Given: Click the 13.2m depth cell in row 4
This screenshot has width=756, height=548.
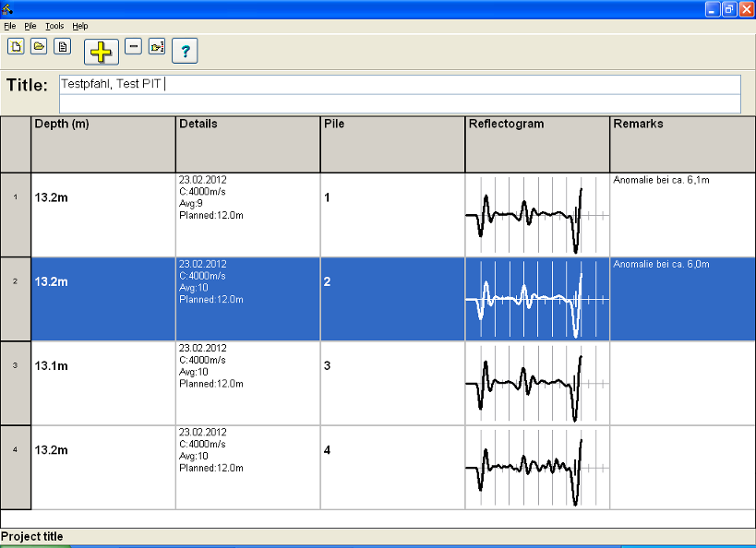Looking at the screenshot, I should click(x=103, y=468).
